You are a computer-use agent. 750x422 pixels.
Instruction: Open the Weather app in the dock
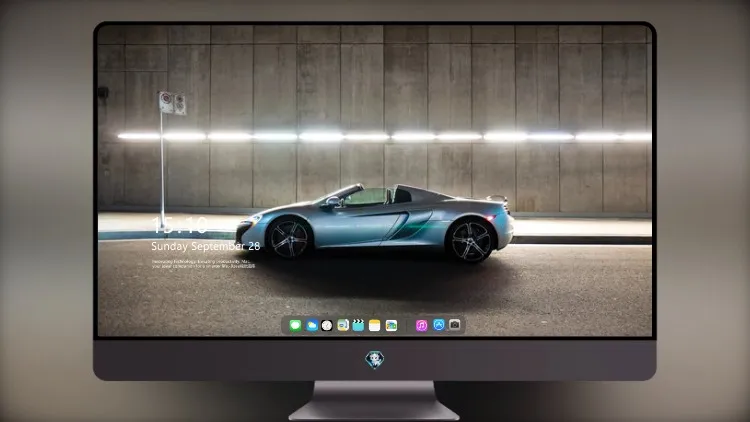(312, 326)
